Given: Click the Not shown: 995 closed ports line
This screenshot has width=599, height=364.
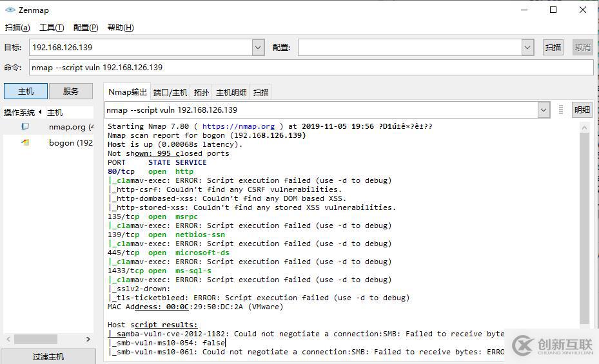Looking at the screenshot, I should [x=168, y=153].
